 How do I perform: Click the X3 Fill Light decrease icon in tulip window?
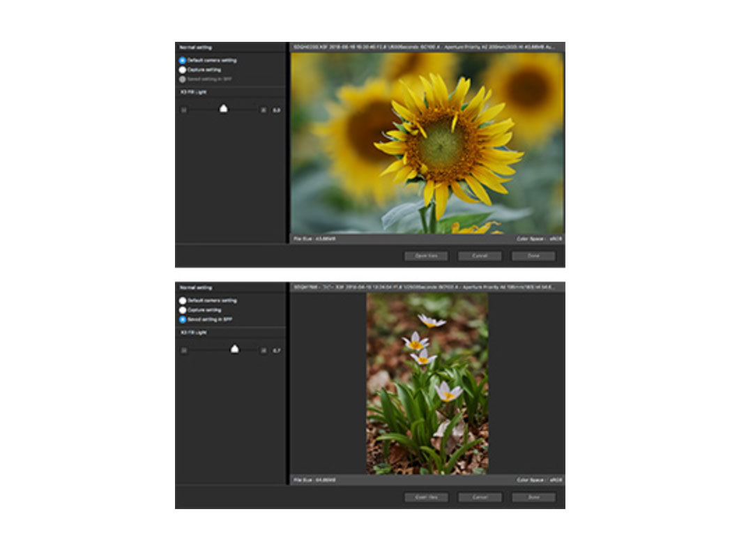[x=184, y=350]
